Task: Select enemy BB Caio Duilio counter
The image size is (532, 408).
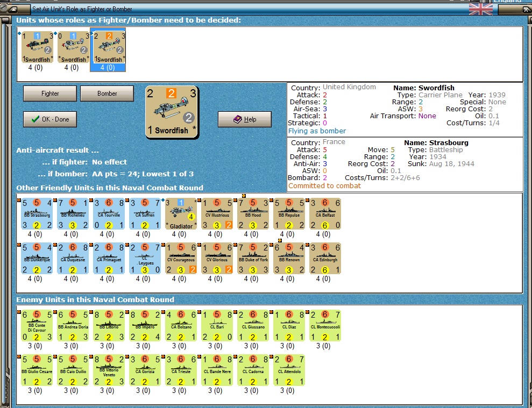Action: coord(73,370)
